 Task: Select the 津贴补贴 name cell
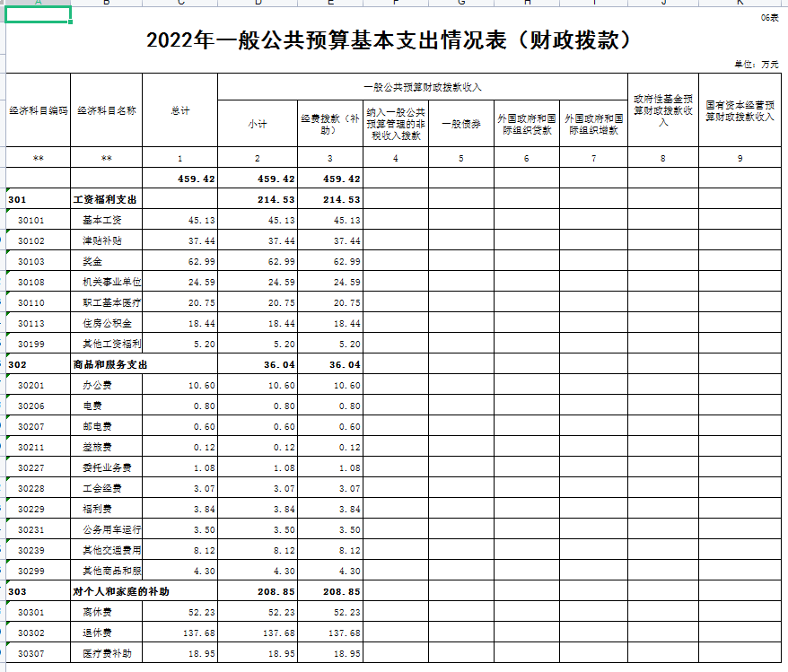[x=107, y=240]
